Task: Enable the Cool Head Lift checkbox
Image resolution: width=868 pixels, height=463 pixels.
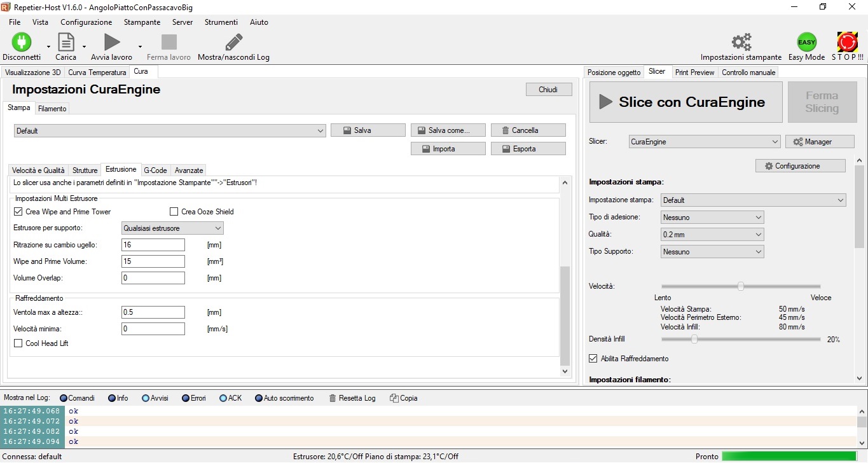Action: (x=18, y=343)
